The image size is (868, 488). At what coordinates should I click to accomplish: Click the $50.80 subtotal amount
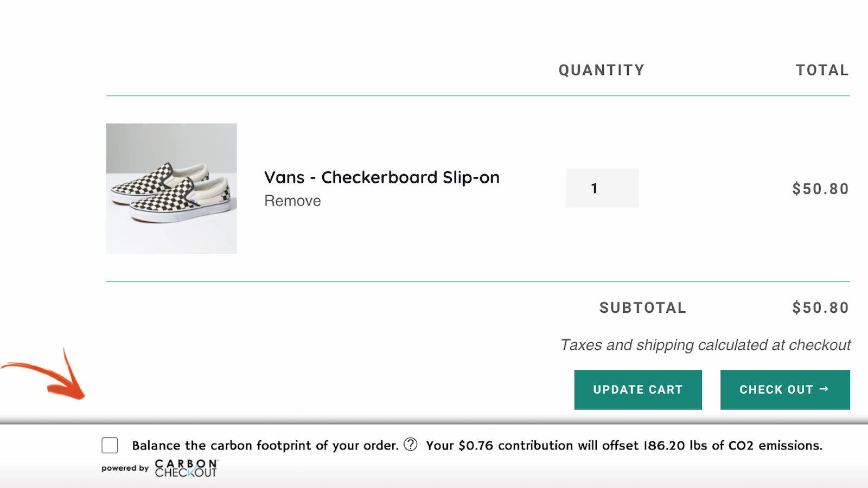click(821, 307)
